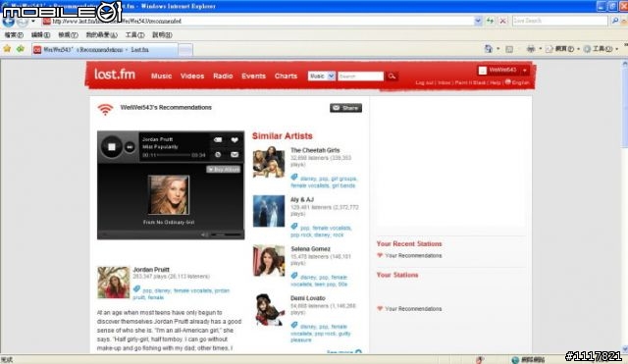Seek in the track progress bar
628x364 pixels.
coord(174,155)
